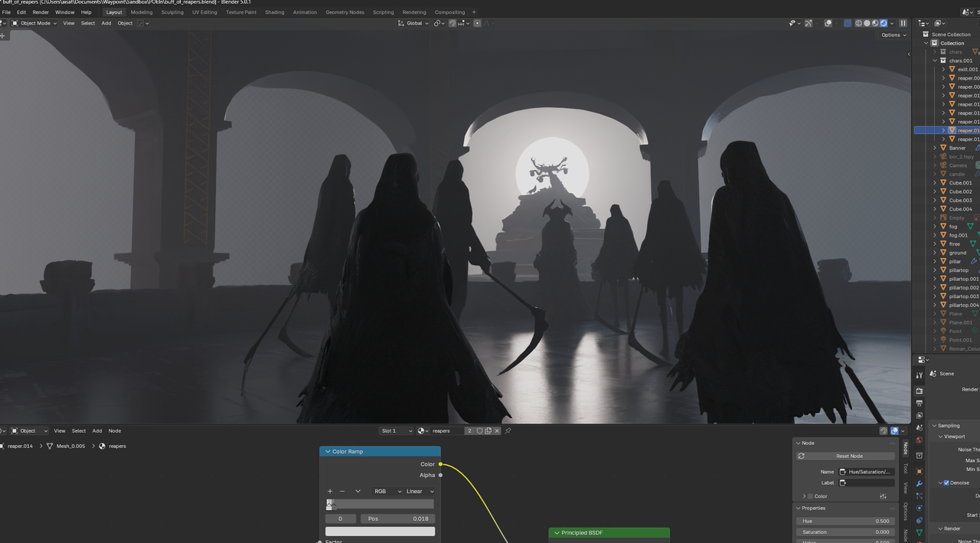Toggle X-ray view in viewport header
Image resolution: width=980 pixels, height=543 pixels.
click(x=848, y=23)
